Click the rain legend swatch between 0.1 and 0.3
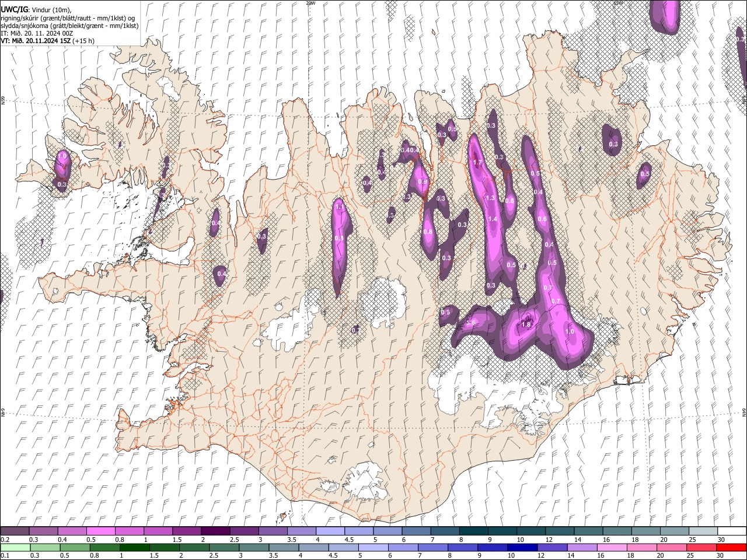The height and width of the screenshot is (560, 747). [15, 547]
